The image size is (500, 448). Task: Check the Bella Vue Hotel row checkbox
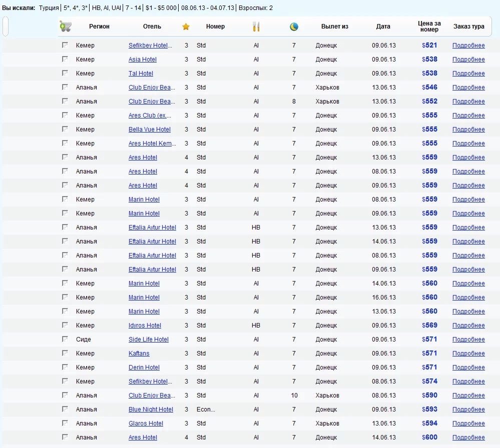pyautogui.click(x=65, y=129)
